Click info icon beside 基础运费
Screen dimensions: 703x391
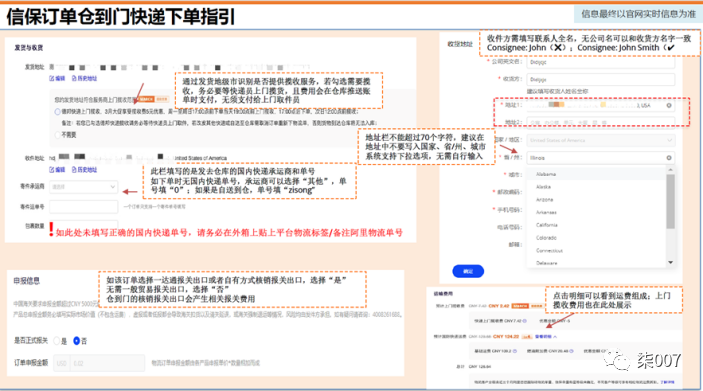point(515,351)
